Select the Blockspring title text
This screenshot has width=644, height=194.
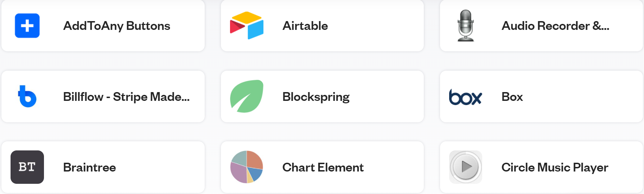pyautogui.click(x=316, y=97)
